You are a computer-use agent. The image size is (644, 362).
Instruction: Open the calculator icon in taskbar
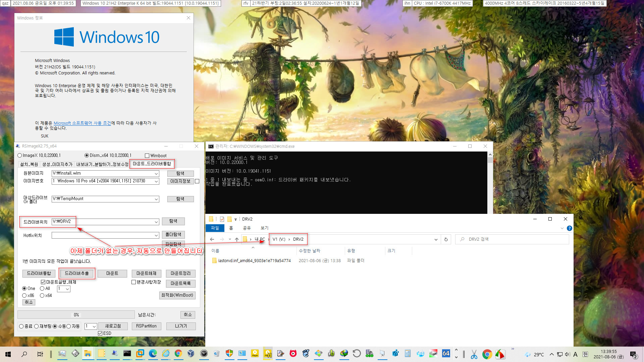pyautogui.click(x=408, y=354)
